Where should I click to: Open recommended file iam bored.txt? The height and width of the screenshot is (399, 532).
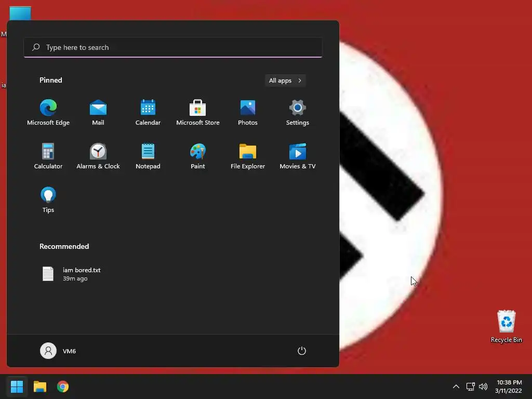tap(72, 274)
